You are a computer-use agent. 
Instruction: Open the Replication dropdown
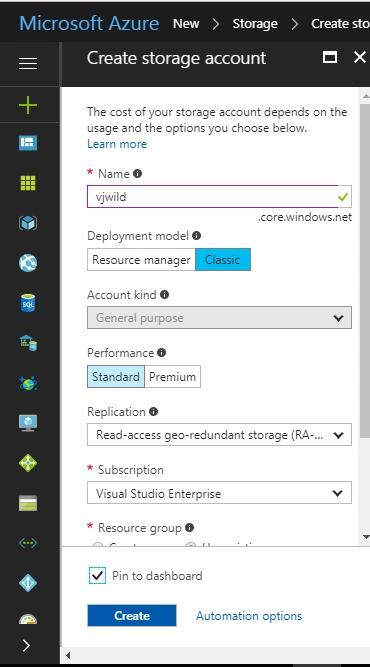(219, 435)
